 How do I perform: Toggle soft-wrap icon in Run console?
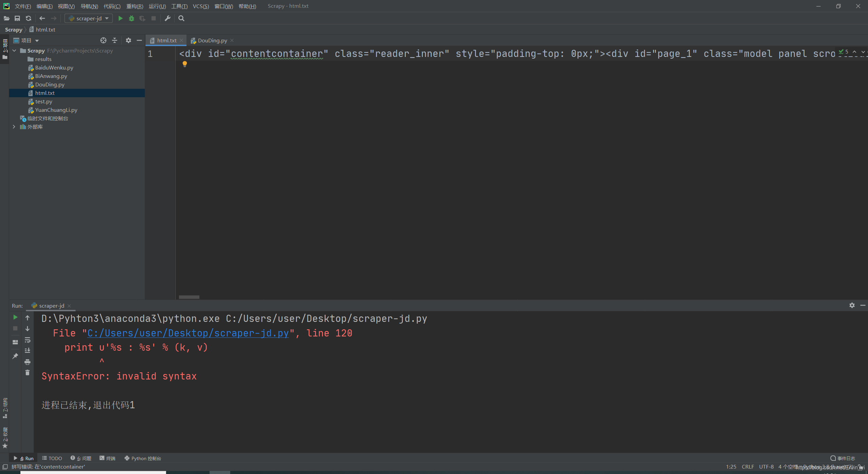(x=27, y=340)
